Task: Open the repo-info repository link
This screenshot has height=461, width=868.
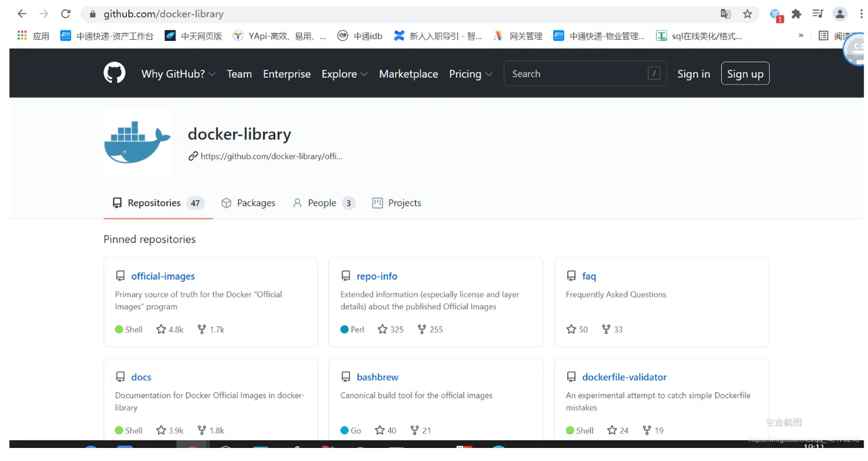Action: 377,276
